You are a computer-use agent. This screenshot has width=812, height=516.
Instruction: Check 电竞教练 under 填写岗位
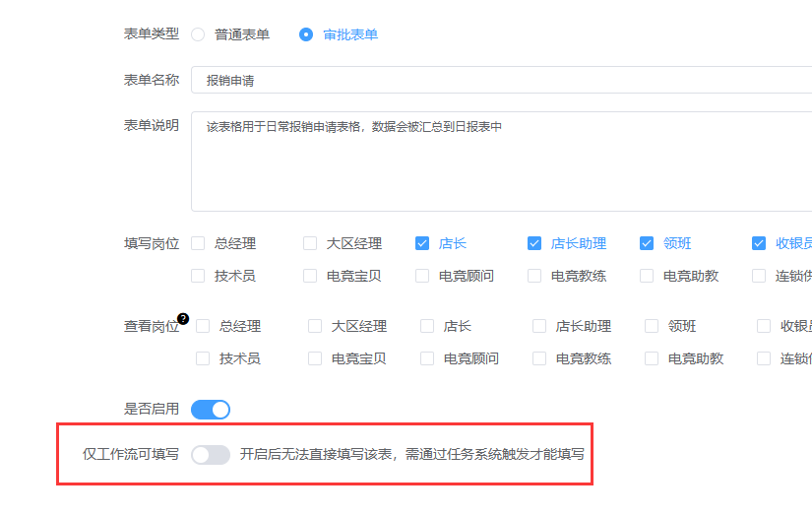pyautogui.click(x=534, y=276)
